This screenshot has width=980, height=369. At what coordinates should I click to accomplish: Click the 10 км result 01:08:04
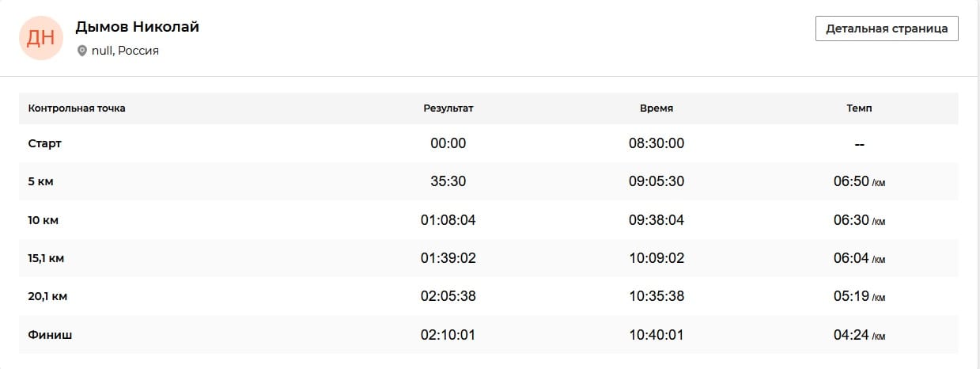click(448, 220)
